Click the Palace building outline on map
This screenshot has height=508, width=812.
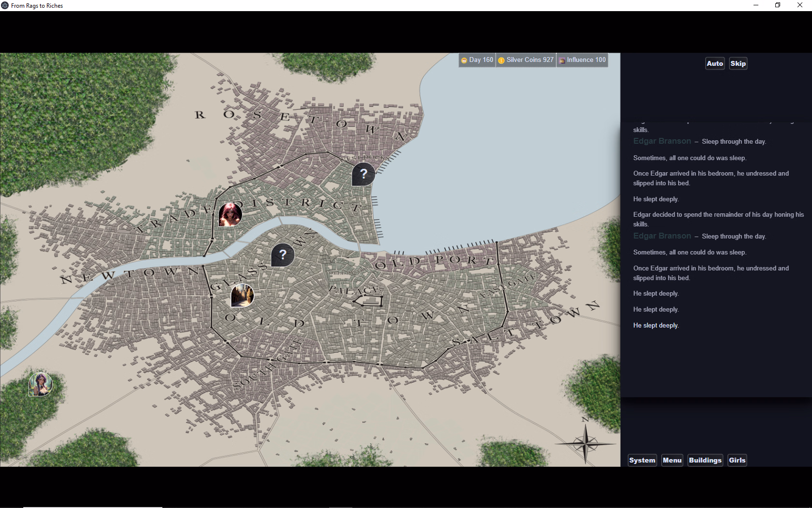tap(369, 301)
